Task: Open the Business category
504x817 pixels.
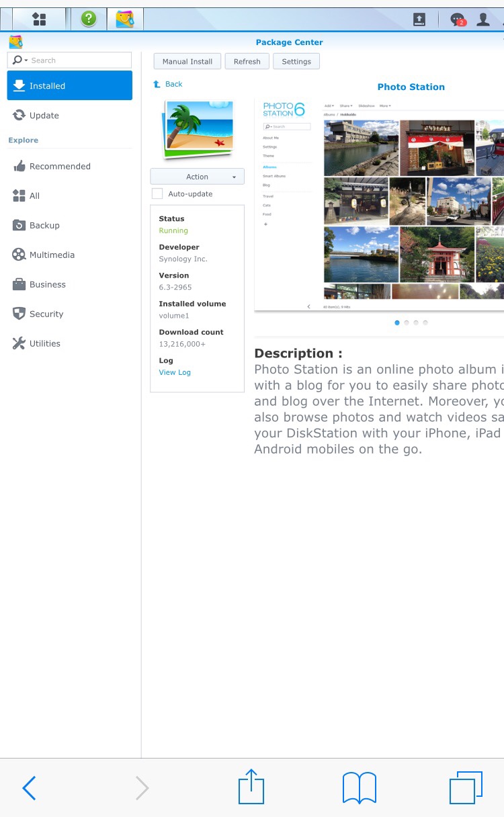Action: click(x=69, y=285)
